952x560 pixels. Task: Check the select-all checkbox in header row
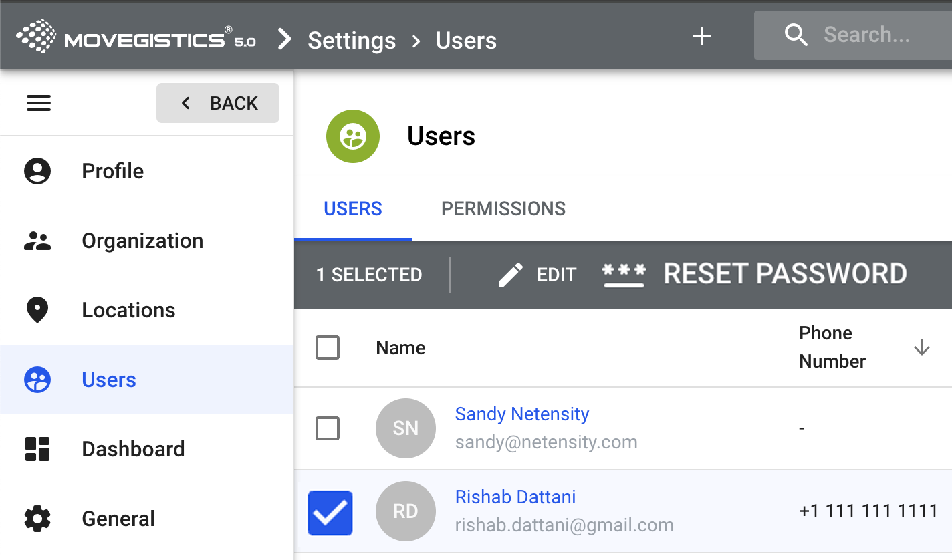328,347
